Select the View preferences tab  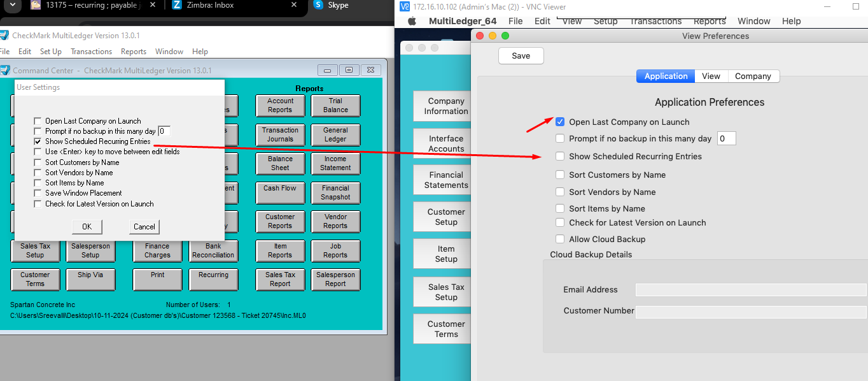click(711, 76)
